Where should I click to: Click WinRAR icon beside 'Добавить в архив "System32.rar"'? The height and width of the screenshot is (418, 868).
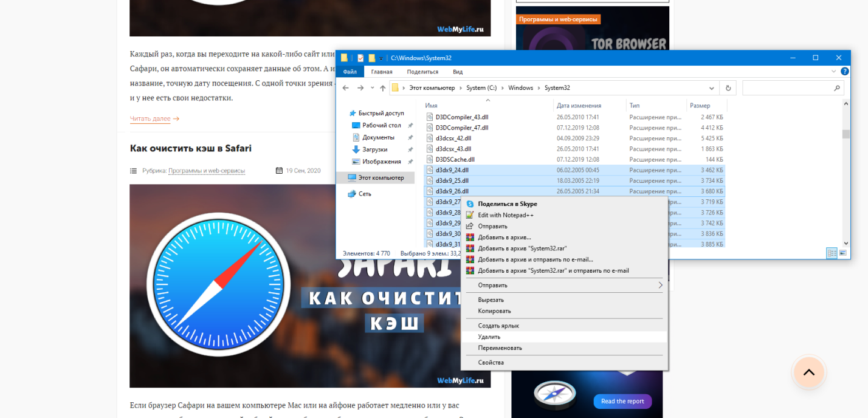pos(470,248)
